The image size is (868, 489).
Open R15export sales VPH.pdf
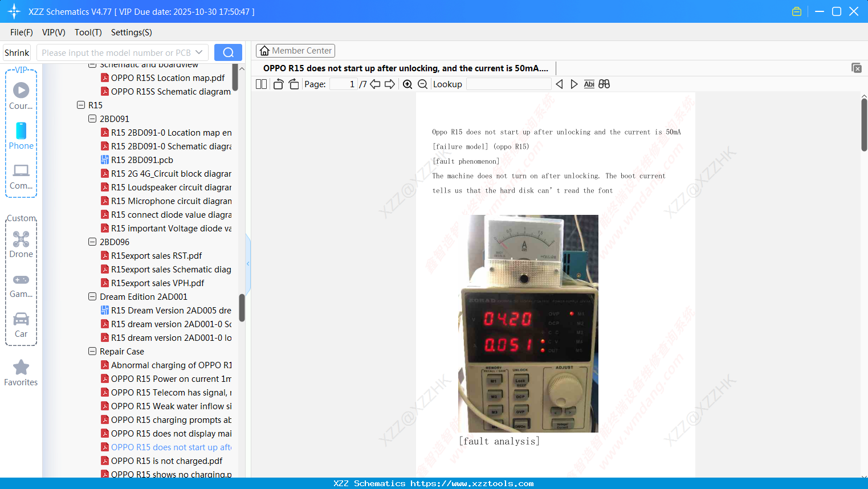point(152,283)
